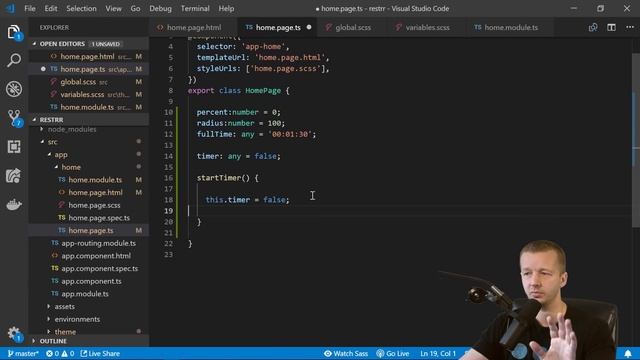640x360 pixels.
Task: Click Live Share in status bar
Action: (x=100, y=353)
